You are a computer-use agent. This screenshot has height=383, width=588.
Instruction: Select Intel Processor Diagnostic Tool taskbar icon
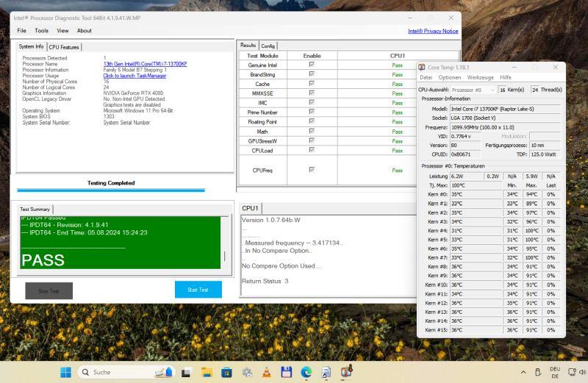coord(326,372)
